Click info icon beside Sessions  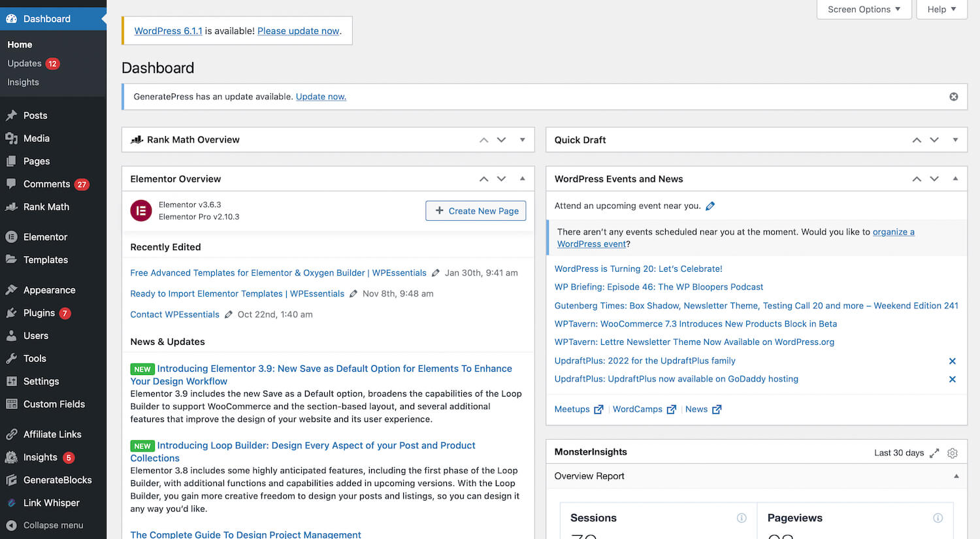point(742,518)
